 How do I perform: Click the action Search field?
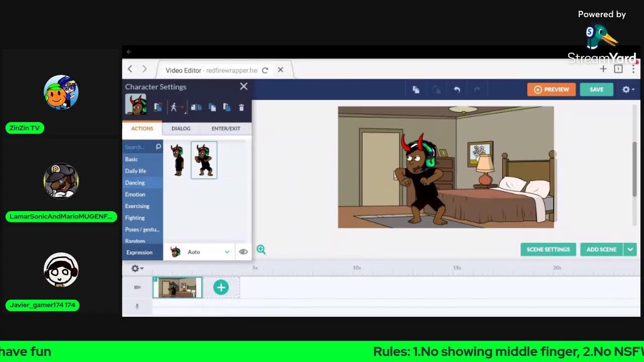tap(139, 147)
